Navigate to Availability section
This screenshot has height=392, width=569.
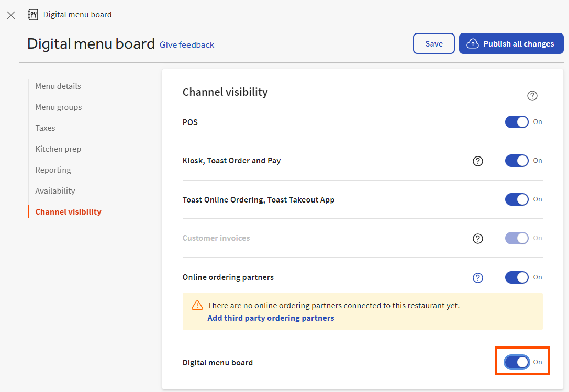click(55, 191)
